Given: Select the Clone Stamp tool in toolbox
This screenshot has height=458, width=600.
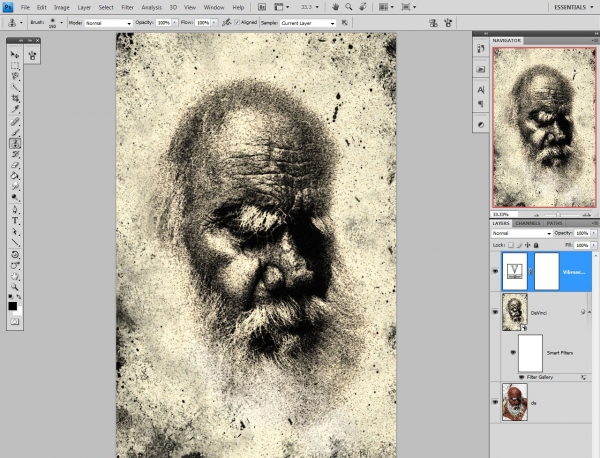Looking at the screenshot, I should (x=15, y=143).
